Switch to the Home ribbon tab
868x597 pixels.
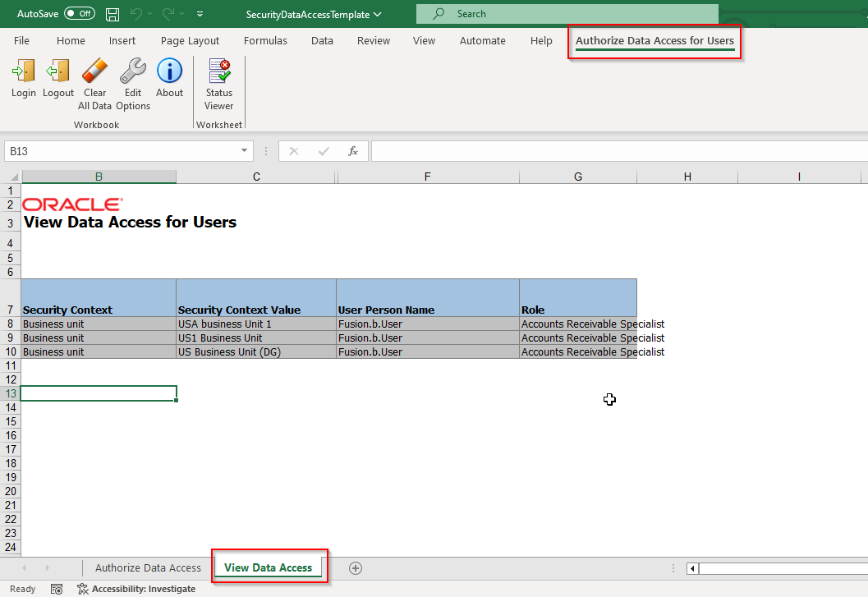click(x=71, y=40)
